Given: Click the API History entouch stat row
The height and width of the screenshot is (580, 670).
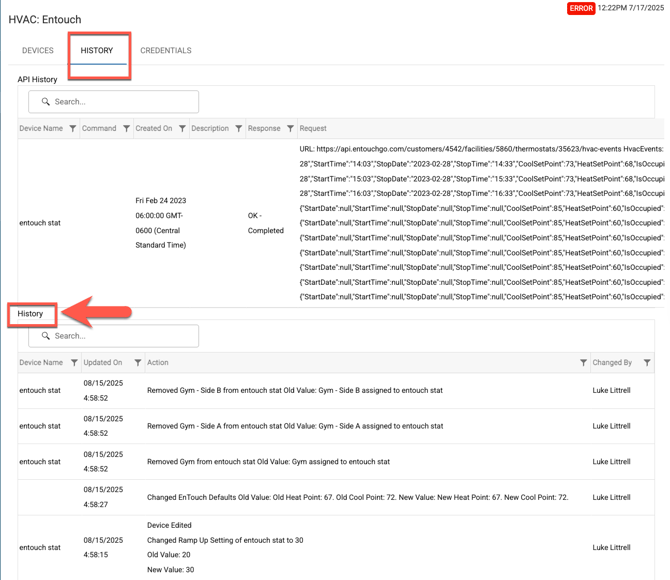Looking at the screenshot, I should click(40, 223).
